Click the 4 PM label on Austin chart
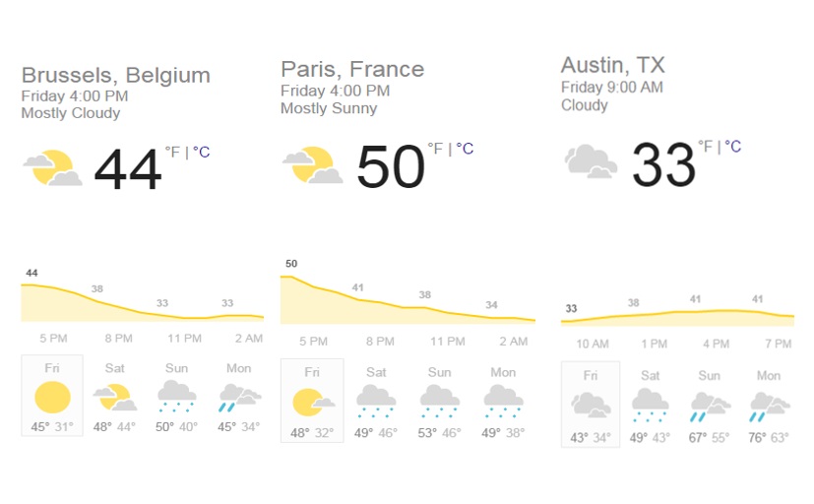This screenshot has height=504, width=814. click(x=716, y=345)
